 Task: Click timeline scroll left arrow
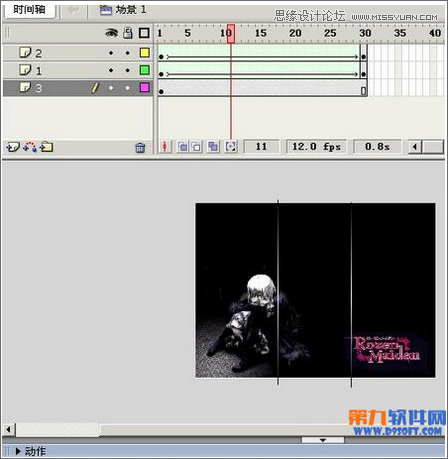pos(415,147)
